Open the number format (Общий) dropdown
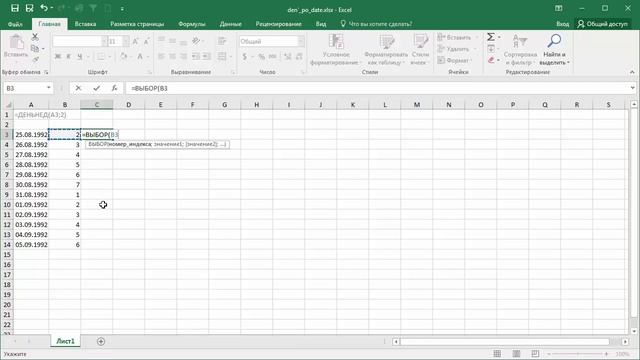Image resolution: width=640 pixels, height=360 pixels. [x=301, y=41]
